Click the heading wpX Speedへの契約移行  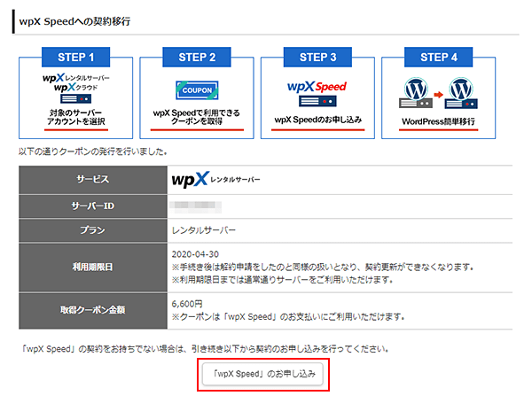pos(74,21)
